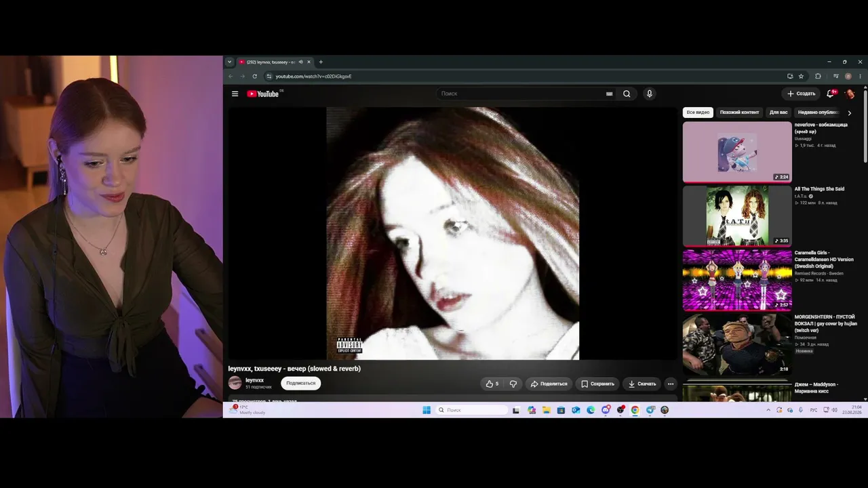The height and width of the screenshot is (488, 868).
Task: Open Windows Start menu
Action: tap(427, 410)
